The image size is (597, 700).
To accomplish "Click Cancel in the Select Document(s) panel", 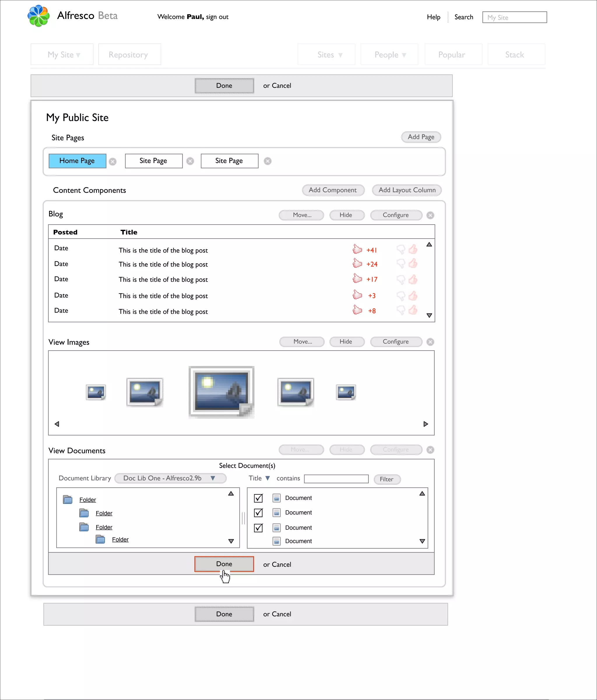I will pos(281,565).
